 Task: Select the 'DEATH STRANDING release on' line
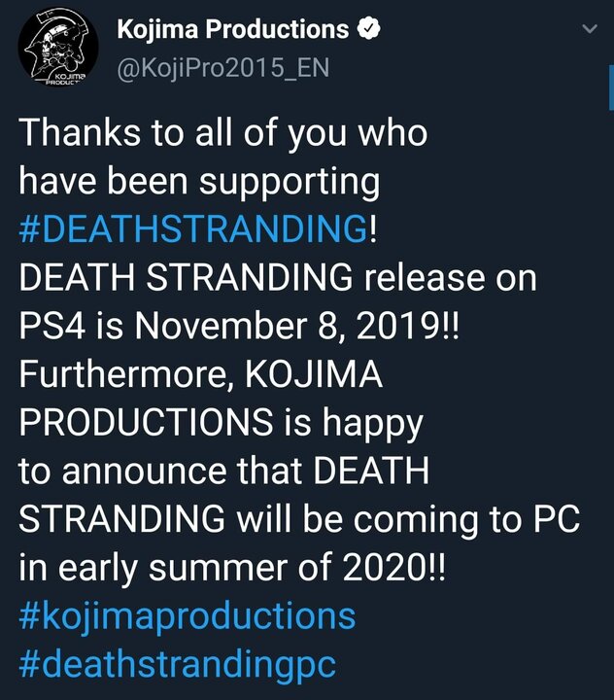pyautogui.click(x=278, y=277)
